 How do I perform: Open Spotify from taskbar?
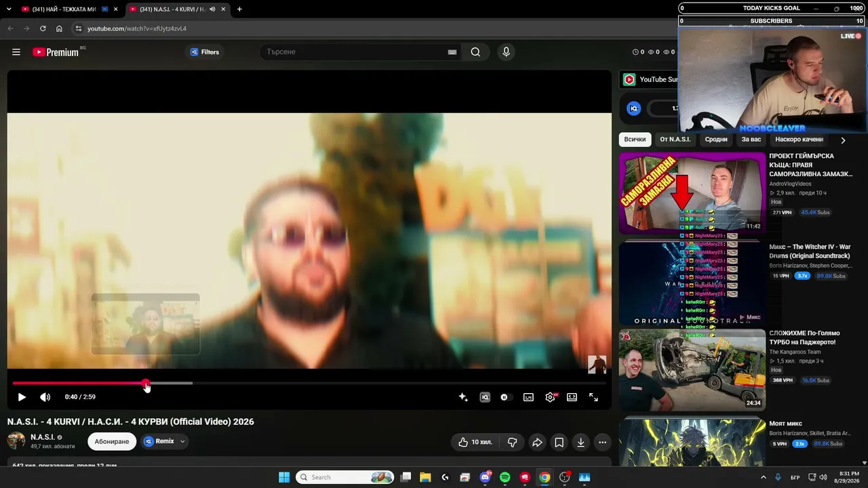click(505, 477)
